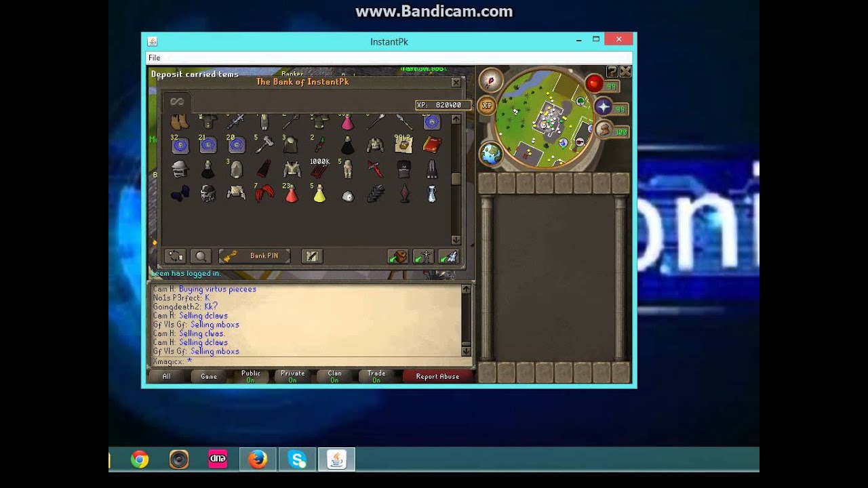Click the bank scrollbar thumb
Image resolution: width=868 pixels, height=488 pixels.
[456, 178]
